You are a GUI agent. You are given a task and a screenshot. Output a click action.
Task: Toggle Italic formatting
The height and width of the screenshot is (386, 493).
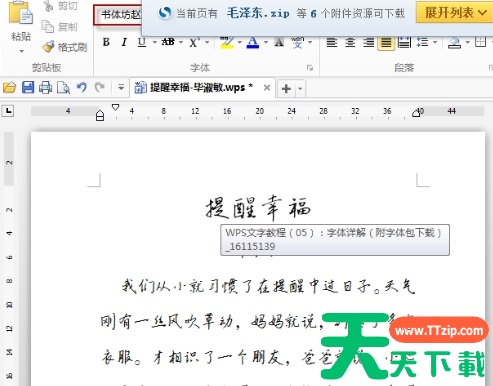pyautogui.click(x=124, y=42)
